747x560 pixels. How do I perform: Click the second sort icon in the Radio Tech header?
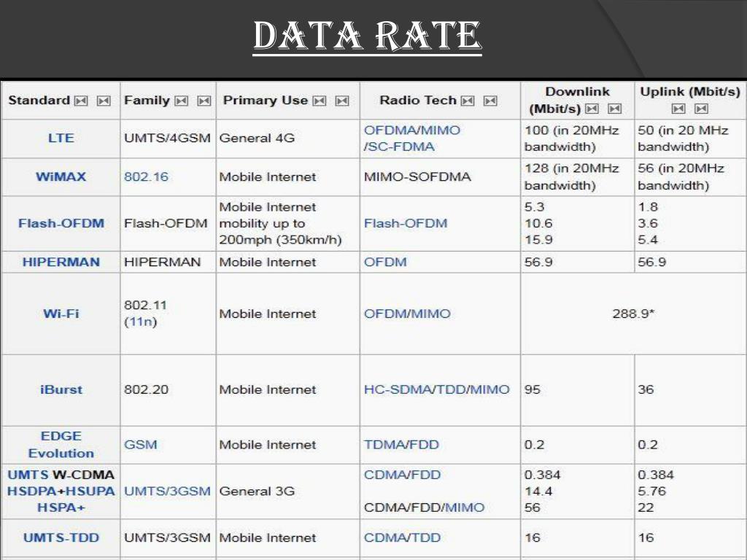(490, 101)
